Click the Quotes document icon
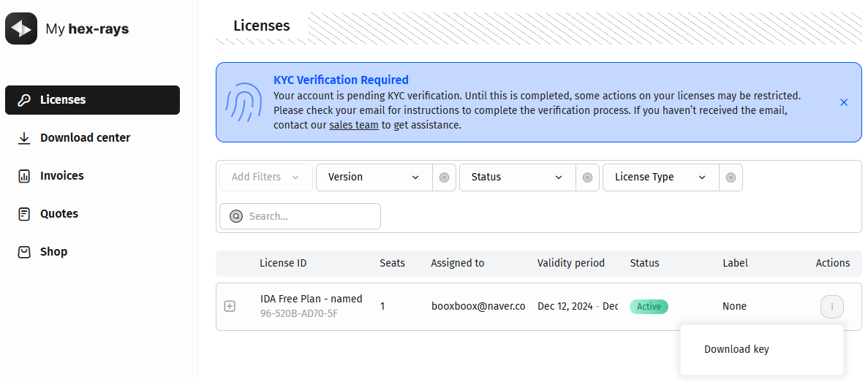This screenshot has height=382, width=868. pyautogui.click(x=24, y=214)
